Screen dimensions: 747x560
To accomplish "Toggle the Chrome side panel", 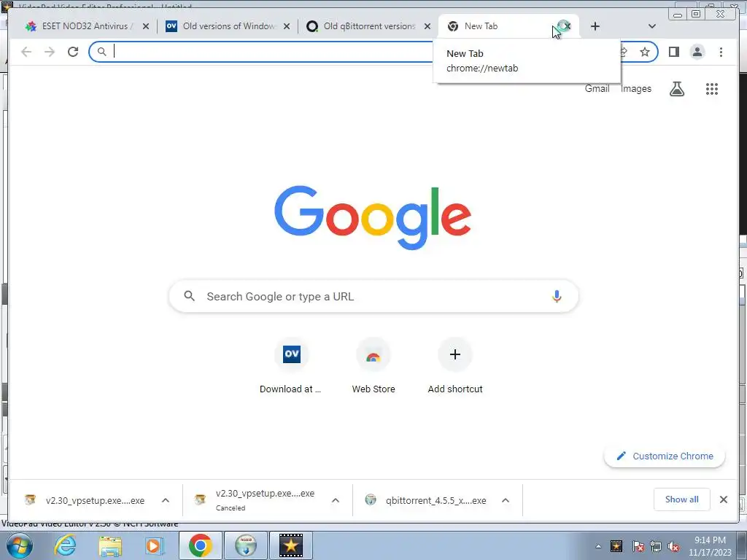I will (x=673, y=52).
